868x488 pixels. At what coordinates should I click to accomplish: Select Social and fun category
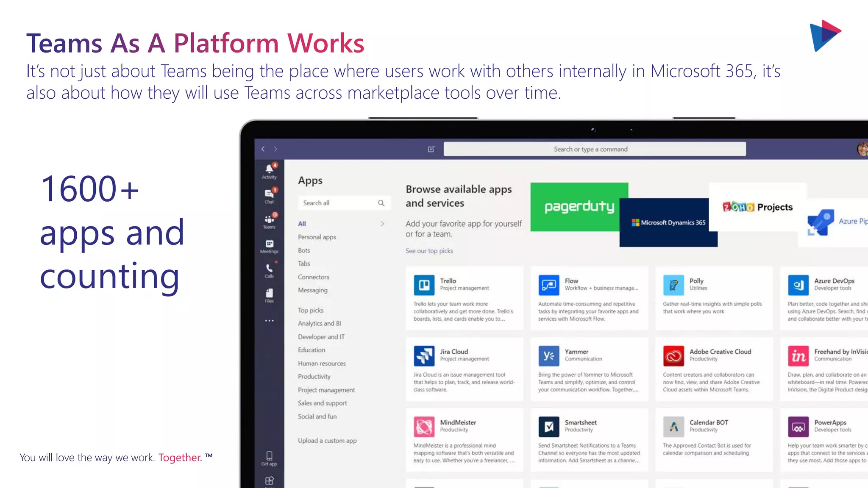tap(317, 416)
